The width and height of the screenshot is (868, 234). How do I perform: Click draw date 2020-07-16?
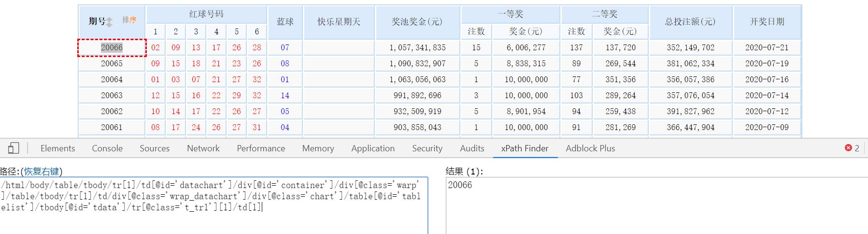[767, 79]
